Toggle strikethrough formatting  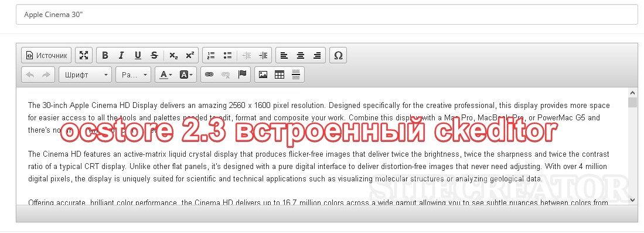(x=154, y=55)
